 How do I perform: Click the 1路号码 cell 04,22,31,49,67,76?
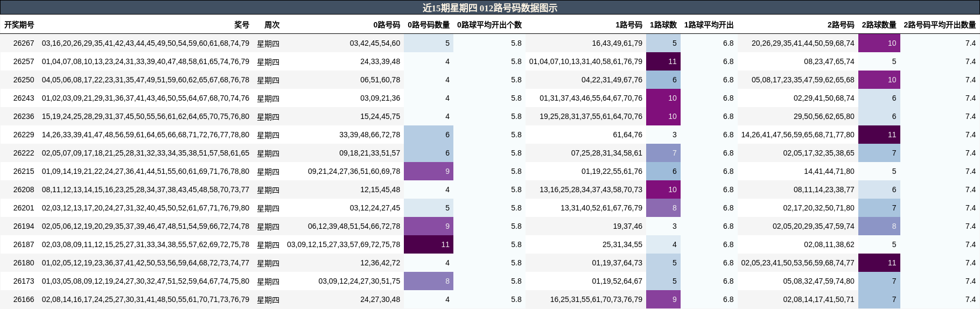click(x=612, y=80)
